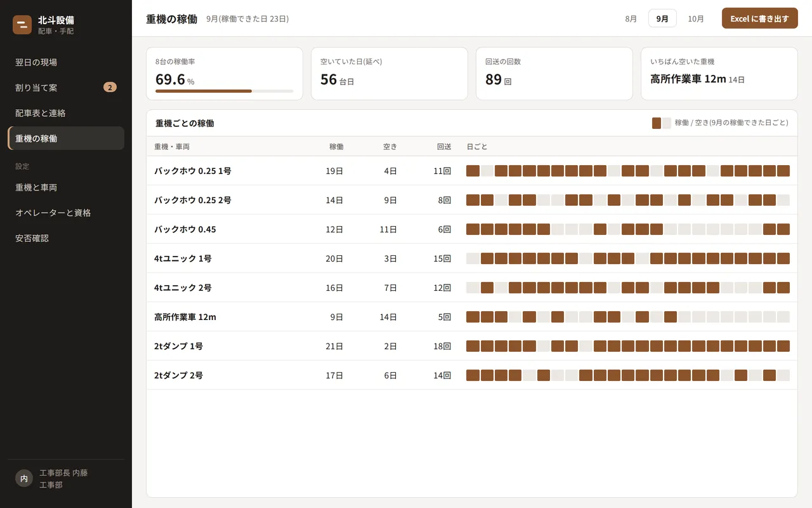Click the brown 稼働 legend swatch

[x=657, y=123]
